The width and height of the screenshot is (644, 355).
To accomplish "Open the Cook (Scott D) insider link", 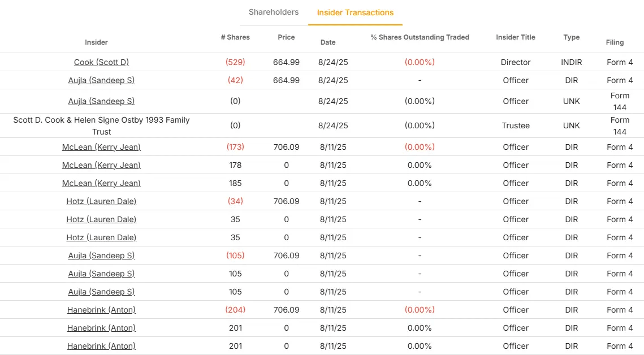I will pos(101,62).
